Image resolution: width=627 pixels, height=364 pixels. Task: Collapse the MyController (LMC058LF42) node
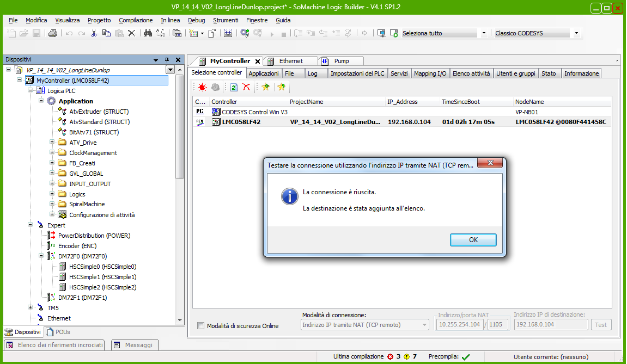click(x=19, y=80)
